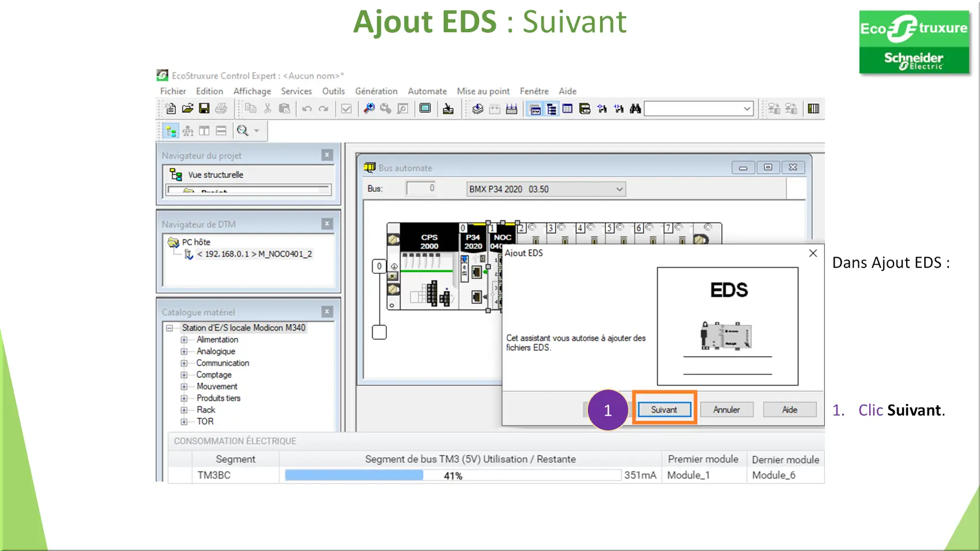This screenshot has height=551, width=980.
Task: Open the Outils menu
Action: 333,91
